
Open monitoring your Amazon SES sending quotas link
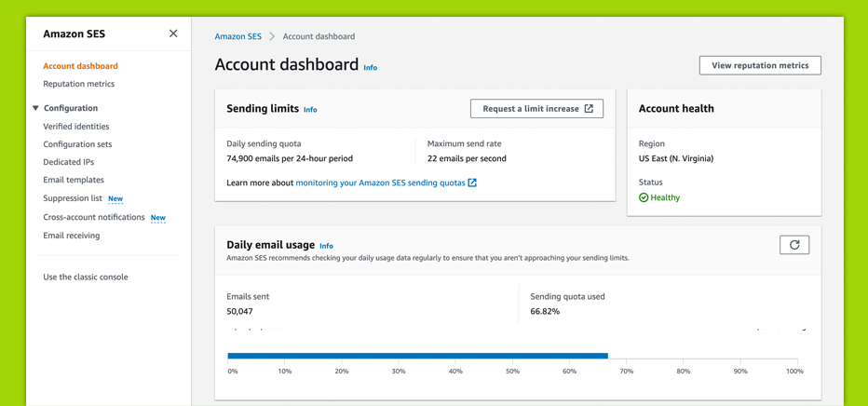[x=380, y=183]
